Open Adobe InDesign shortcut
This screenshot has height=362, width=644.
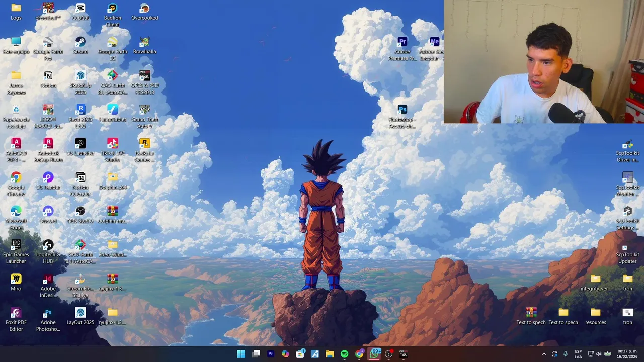[48, 286]
